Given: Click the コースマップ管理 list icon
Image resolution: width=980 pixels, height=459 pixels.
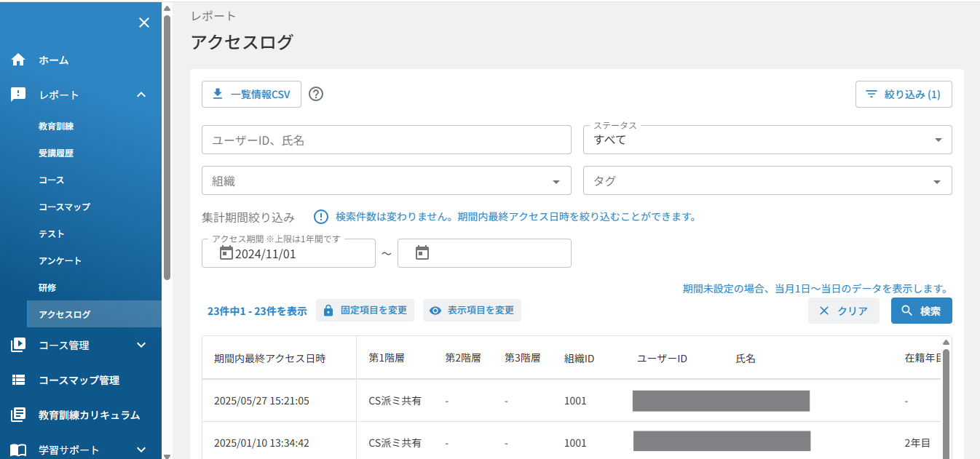Looking at the screenshot, I should click(18, 380).
